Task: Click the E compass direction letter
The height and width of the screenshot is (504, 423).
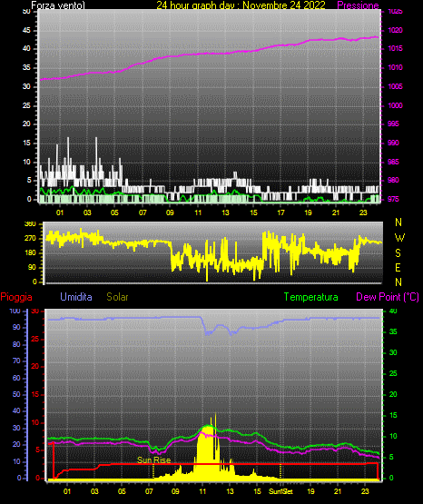Action: click(x=398, y=267)
